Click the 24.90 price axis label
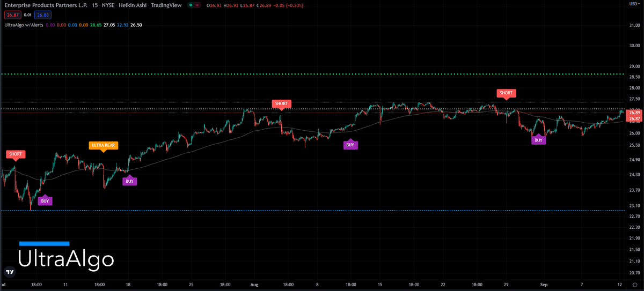Image resolution: width=644 pixels, height=291 pixels. coord(634,160)
